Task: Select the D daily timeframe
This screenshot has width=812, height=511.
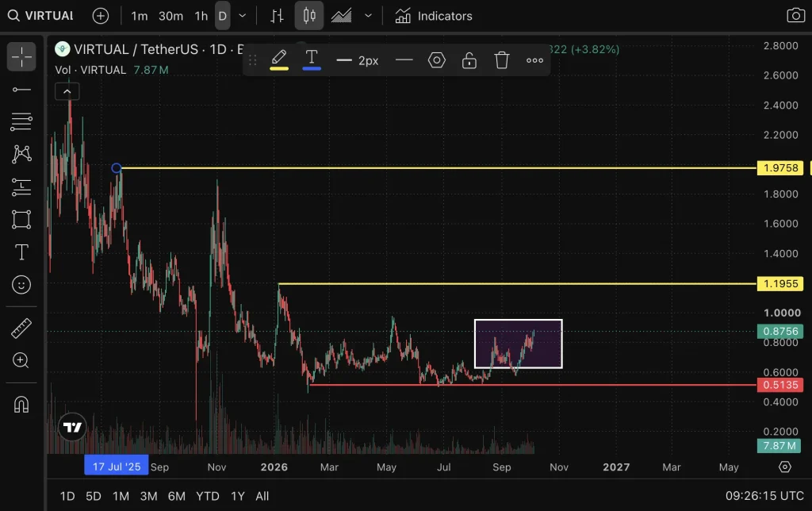Action: [222, 16]
